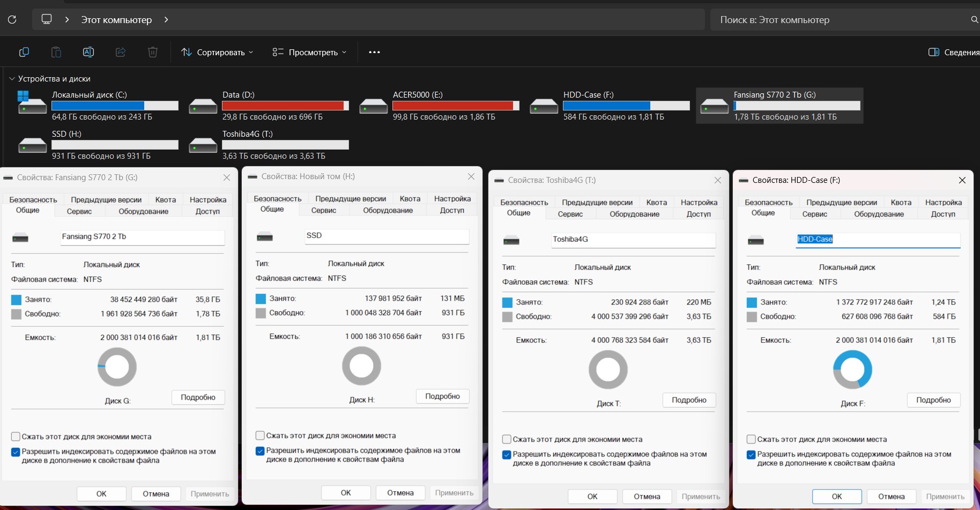This screenshot has width=980, height=510.
Task: Click the HDD-Case volume name field
Action: [878, 239]
